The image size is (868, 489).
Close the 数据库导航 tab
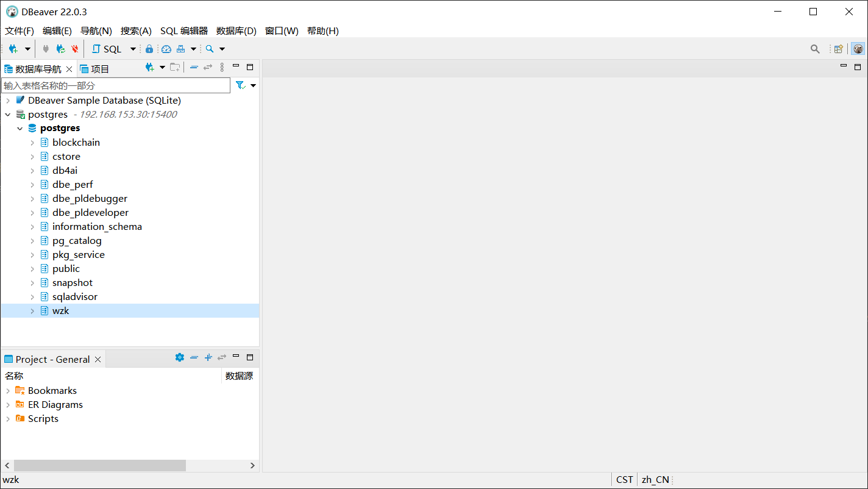pyautogui.click(x=69, y=69)
